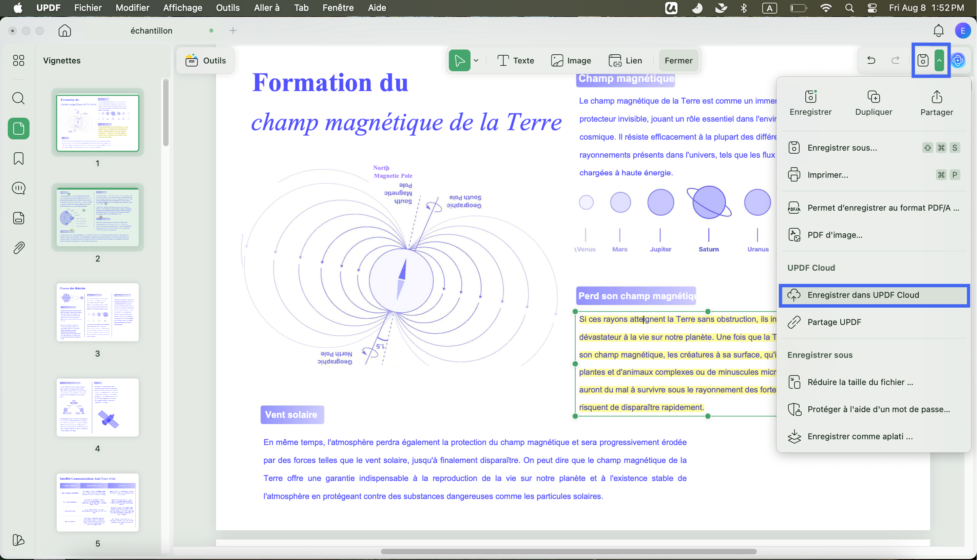Click the layers icon at sidebar bottom
977x560 pixels.
18,540
